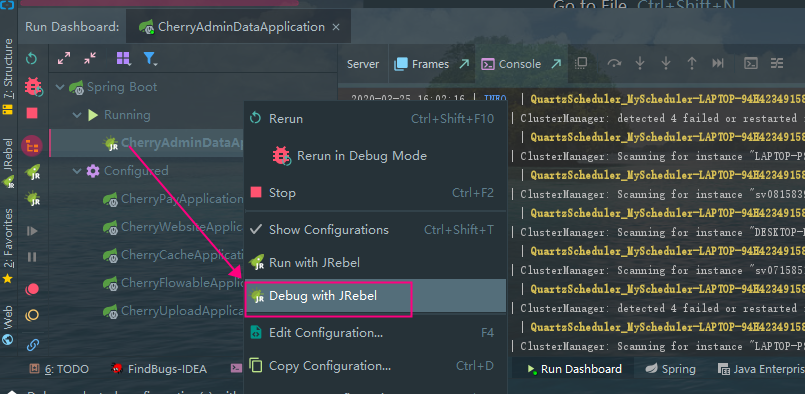Click the Rerun in Debug Mode bug icon in the sidebar
The width and height of the screenshot is (805, 394).
pyautogui.click(x=33, y=86)
